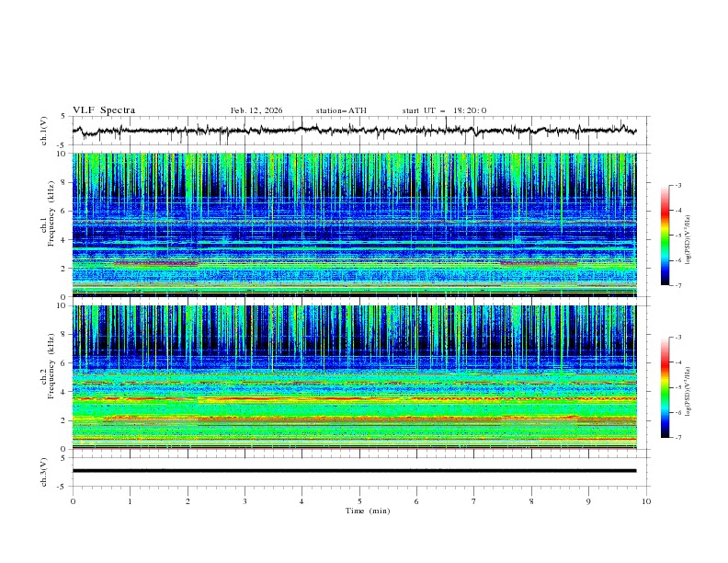Click the '-7' value on lower color bar
The width and height of the screenshot is (728, 563).
[x=677, y=437]
